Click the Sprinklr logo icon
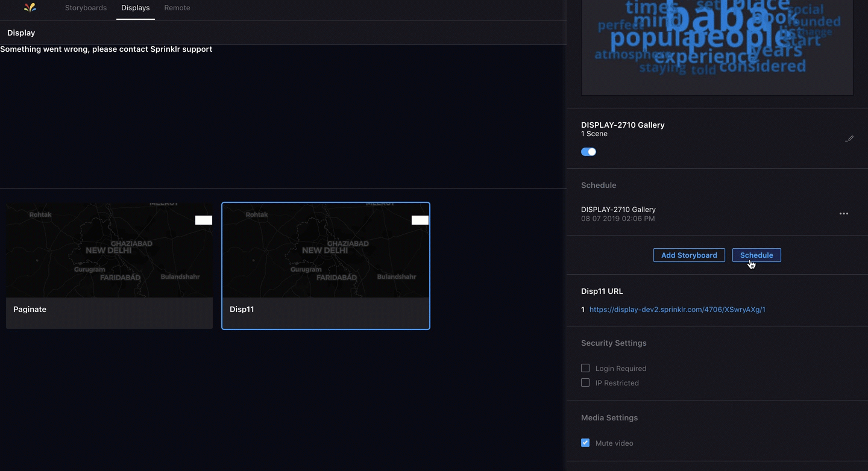Image resolution: width=868 pixels, height=471 pixels. click(30, 8)
